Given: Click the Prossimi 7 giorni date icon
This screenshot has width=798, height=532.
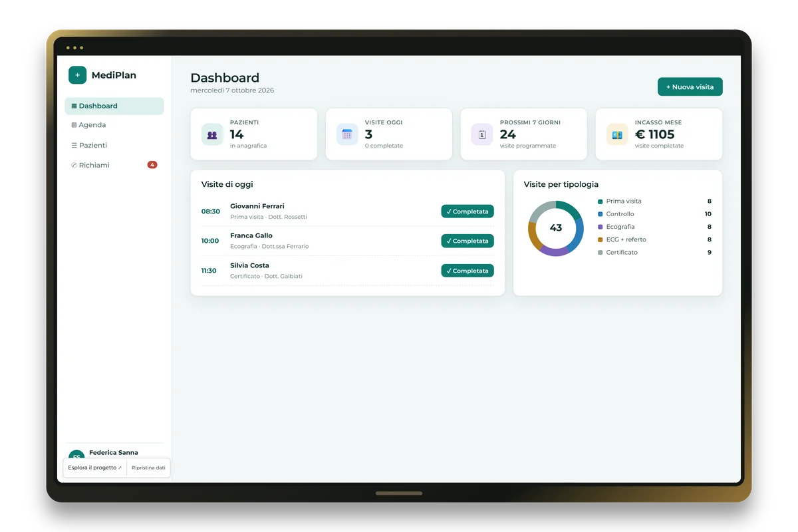Looking at the screenshot, I should pyautogui.click(x=482, y=134).
